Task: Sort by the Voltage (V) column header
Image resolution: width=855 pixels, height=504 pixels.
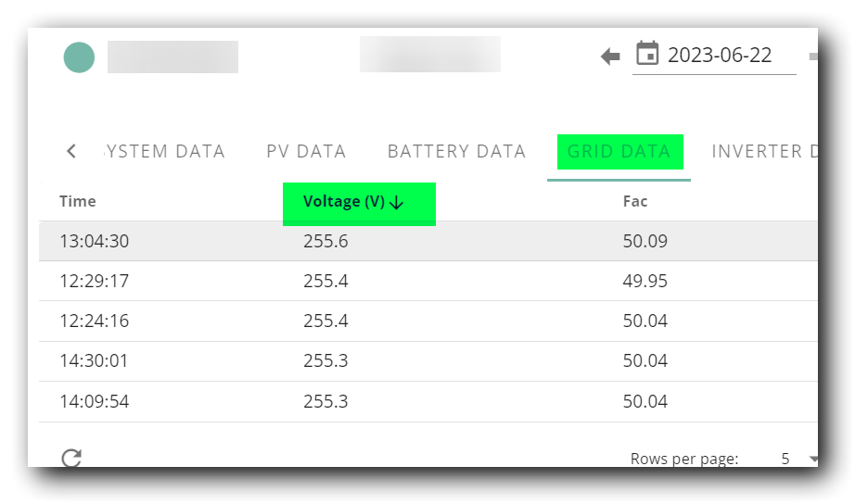Action: (344, 202)
